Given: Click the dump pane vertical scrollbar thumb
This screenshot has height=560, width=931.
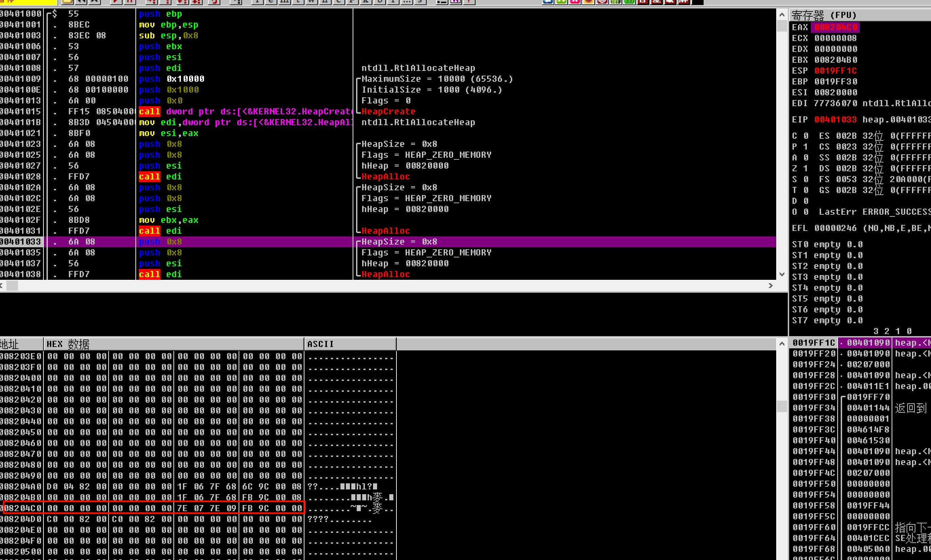Looking at the screenshot, I should coord(782,406).
